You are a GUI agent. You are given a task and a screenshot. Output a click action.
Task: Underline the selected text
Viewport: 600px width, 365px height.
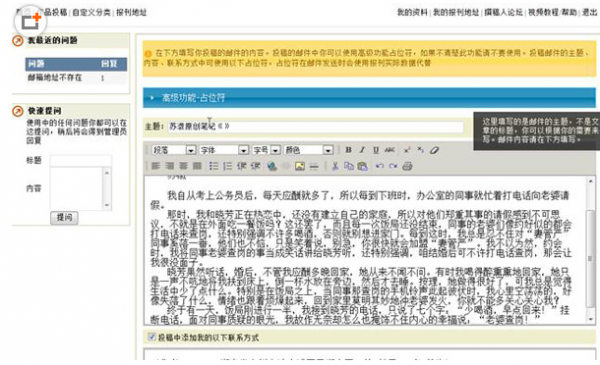coord(376,150)
